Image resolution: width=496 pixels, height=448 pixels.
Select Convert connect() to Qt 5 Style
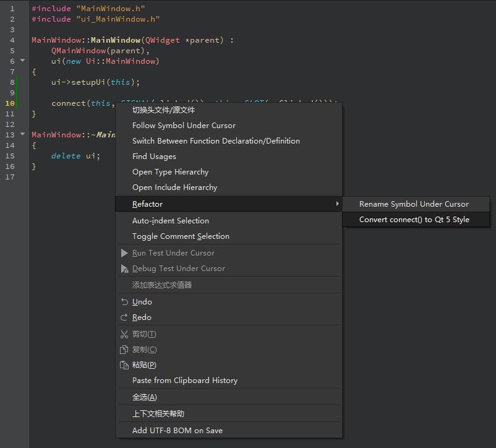(x=416, y=220)
